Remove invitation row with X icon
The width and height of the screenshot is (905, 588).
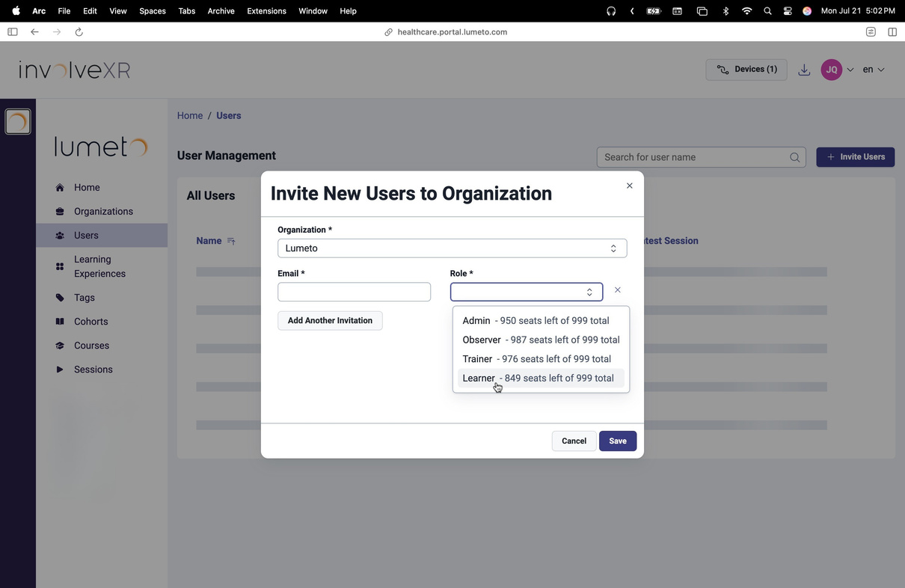click(617, 290)
